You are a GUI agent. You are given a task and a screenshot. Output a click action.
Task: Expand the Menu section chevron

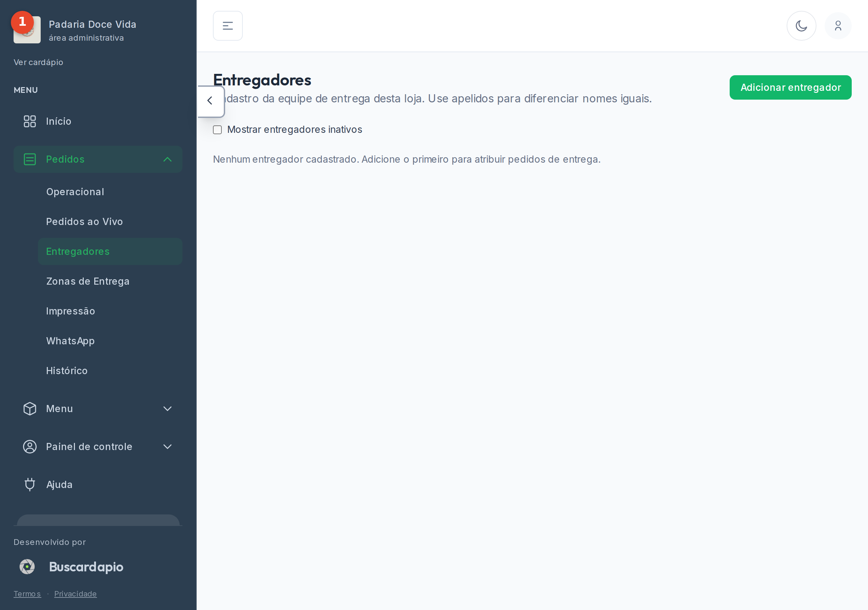point(167,409)
